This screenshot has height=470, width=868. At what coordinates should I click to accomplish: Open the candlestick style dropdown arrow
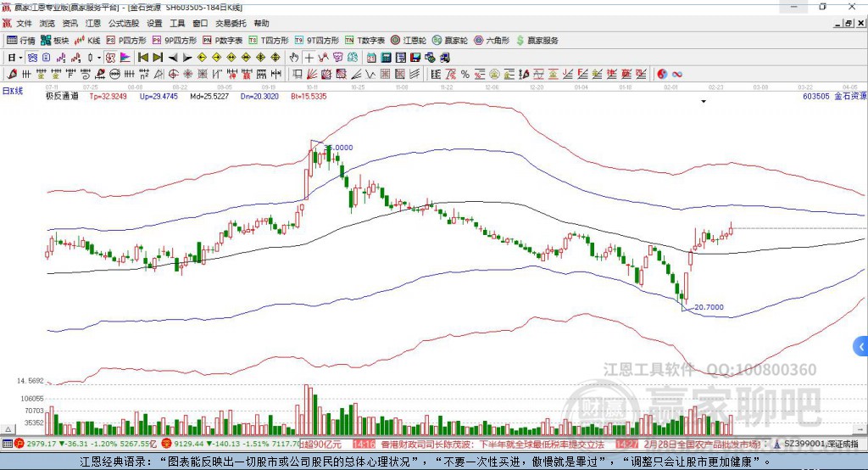[x=99, y=58]
